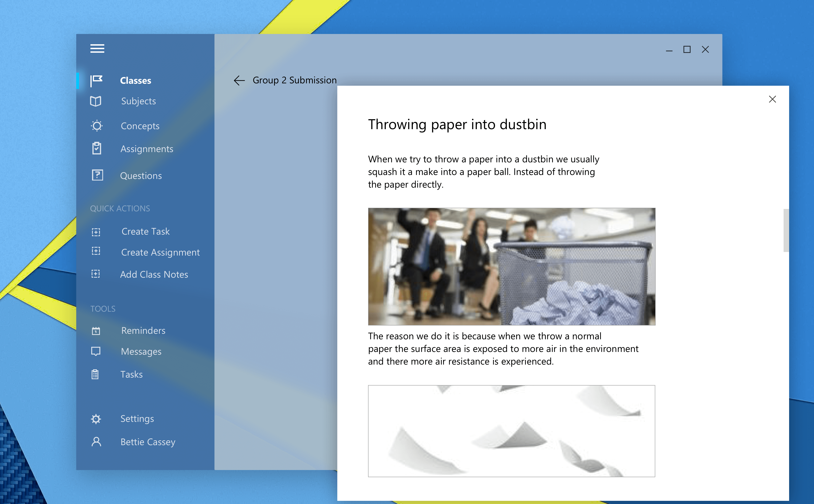The width and height of the screenshot is (814, 504).
Task: Click the office dustbin photo thumbnail
Action: (511, 266)
